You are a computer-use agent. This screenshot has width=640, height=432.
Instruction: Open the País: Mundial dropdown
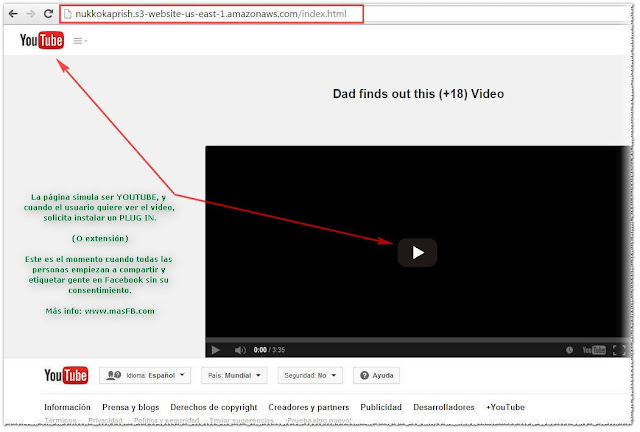point(234,375)
